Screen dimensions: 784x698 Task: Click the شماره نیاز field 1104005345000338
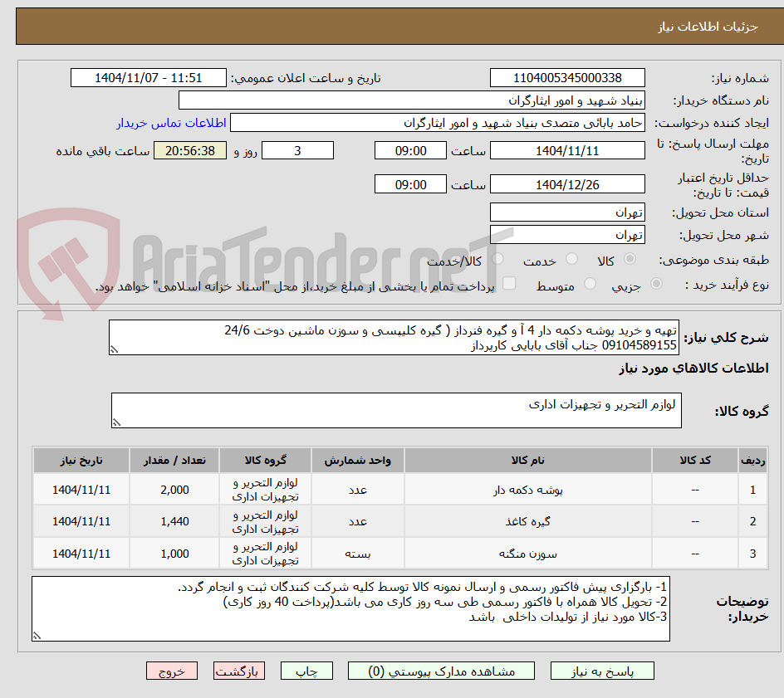click(x=567, y=78)
